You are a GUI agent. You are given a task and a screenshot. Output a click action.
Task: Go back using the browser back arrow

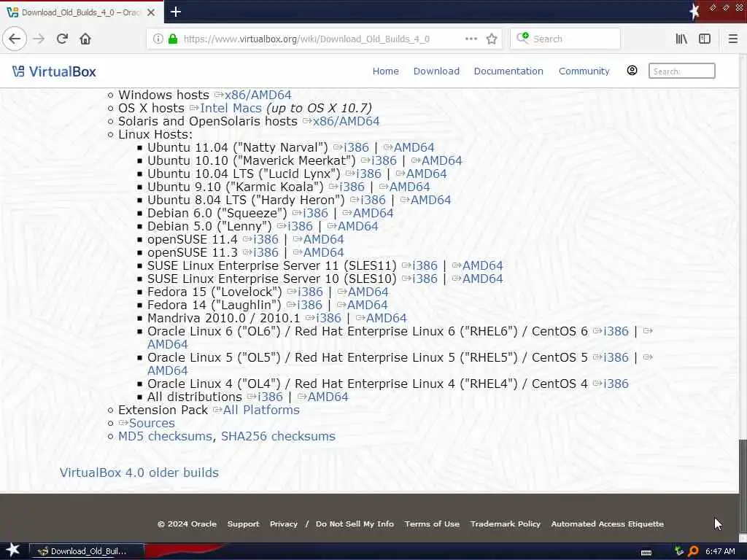(15, 39)
